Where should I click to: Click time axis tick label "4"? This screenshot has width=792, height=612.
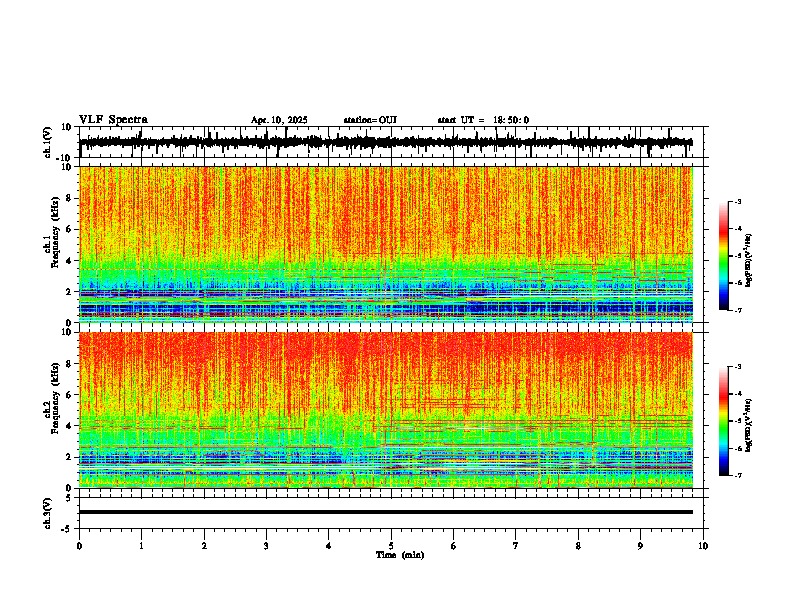[329, 546]
